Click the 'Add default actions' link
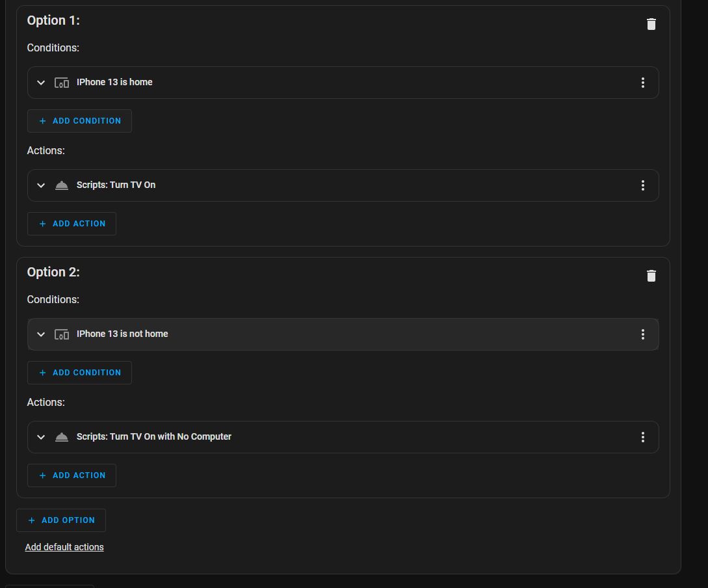Screen dimensions: 708x588 (64, 547)
